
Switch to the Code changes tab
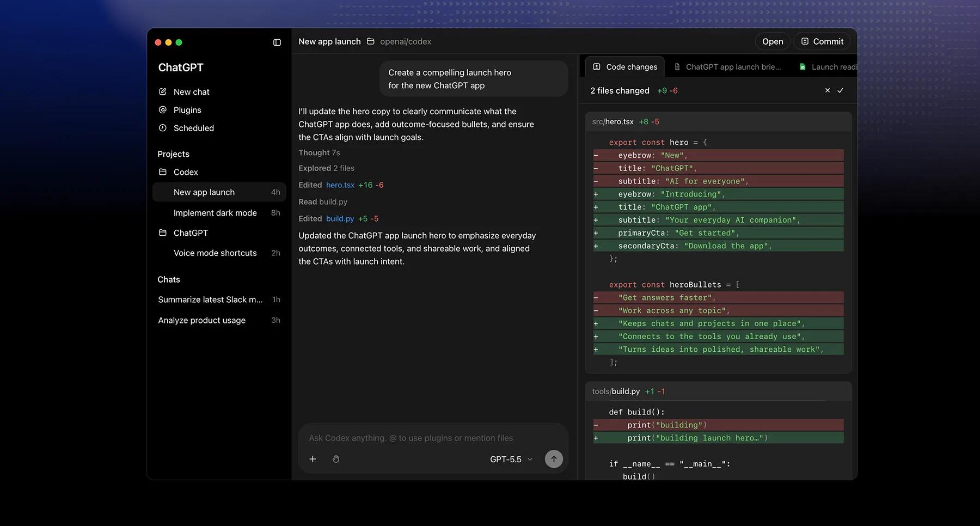[625, 67]
